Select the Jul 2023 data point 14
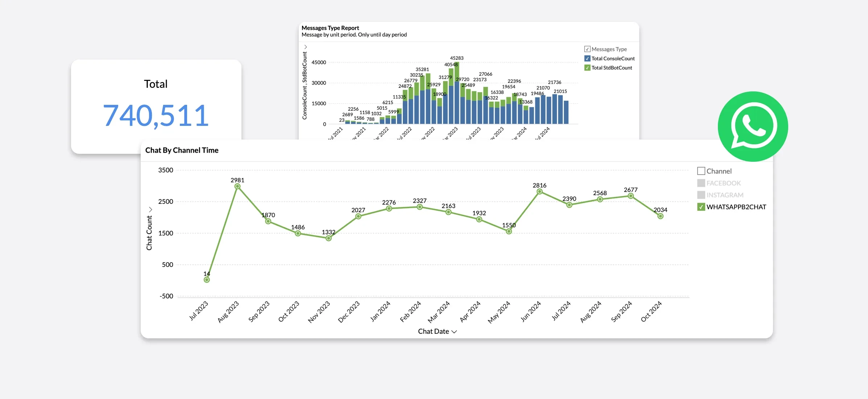The width and height of the screenshot is (868, 399). pos(207,280)
